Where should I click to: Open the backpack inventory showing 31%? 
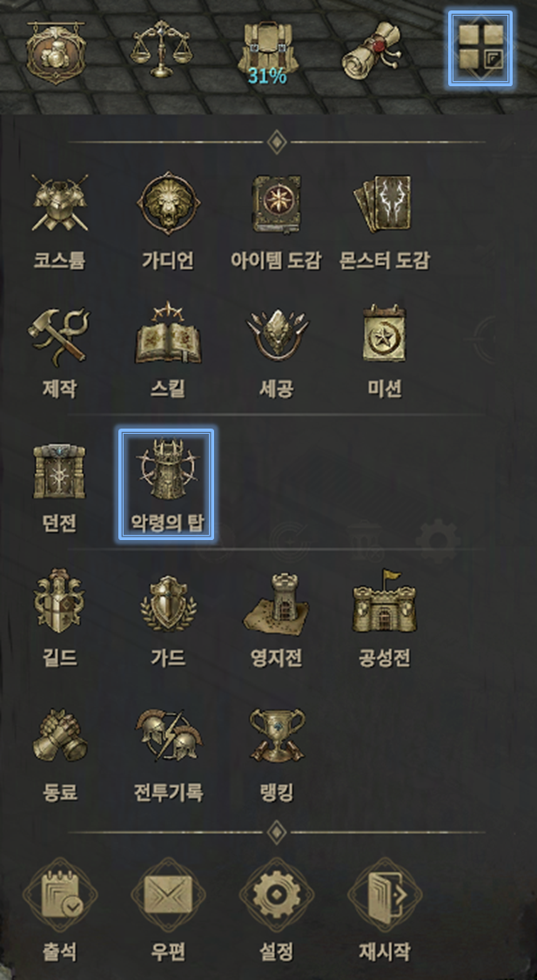coord(267,51)
